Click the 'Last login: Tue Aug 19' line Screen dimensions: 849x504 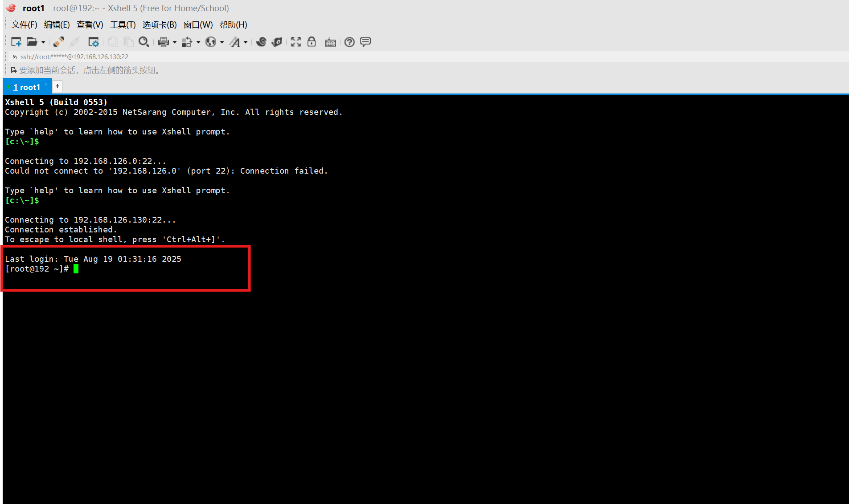[93, 259]
